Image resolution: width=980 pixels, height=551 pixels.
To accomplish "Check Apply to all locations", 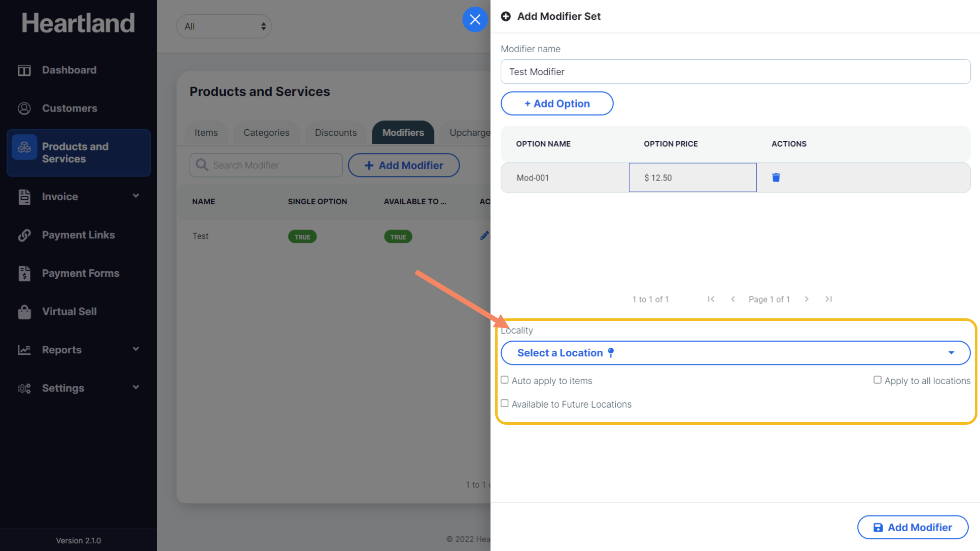I will [877, 380].
